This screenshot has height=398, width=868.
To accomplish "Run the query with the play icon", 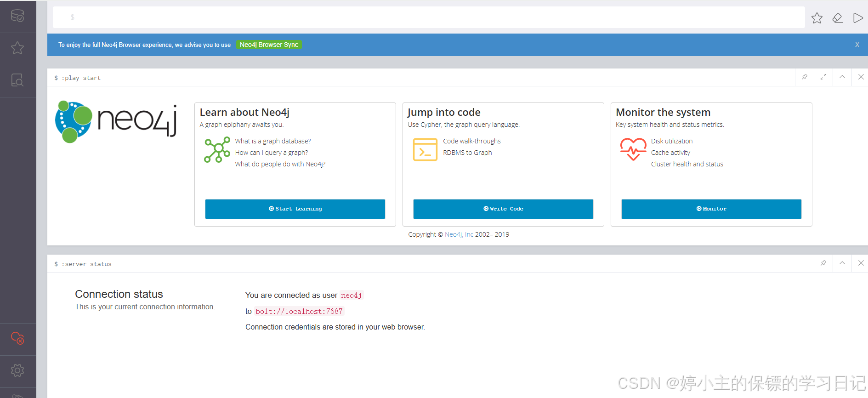I will point(858,18).
